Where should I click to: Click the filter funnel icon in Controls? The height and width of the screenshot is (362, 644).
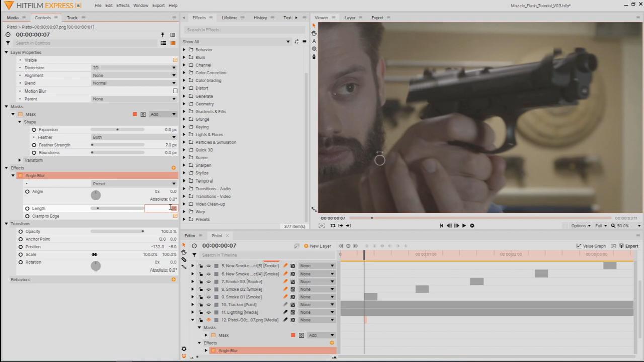click(x=8, y=43)
